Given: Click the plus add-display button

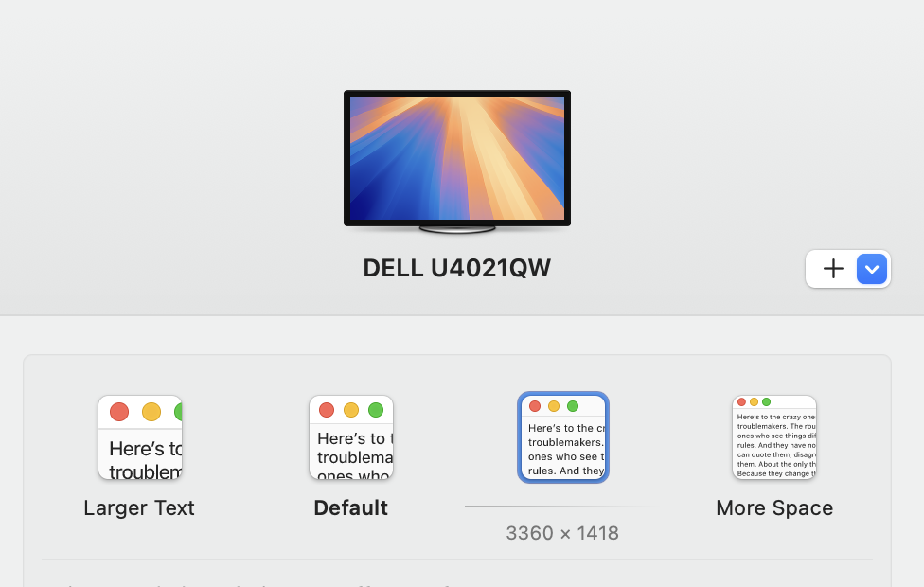Looking at the screenshot, I should pos(833,269).
